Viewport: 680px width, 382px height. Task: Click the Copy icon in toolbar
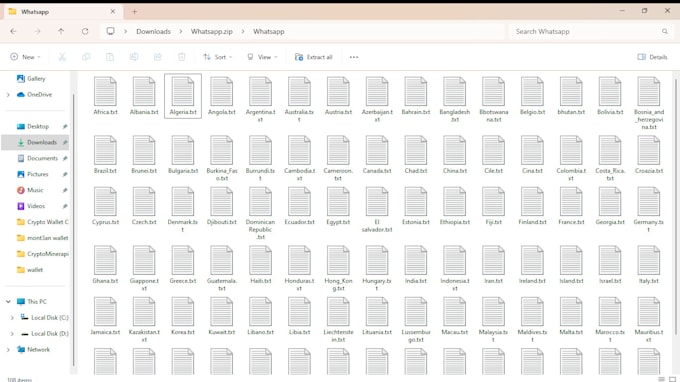(x=86, y=57)
